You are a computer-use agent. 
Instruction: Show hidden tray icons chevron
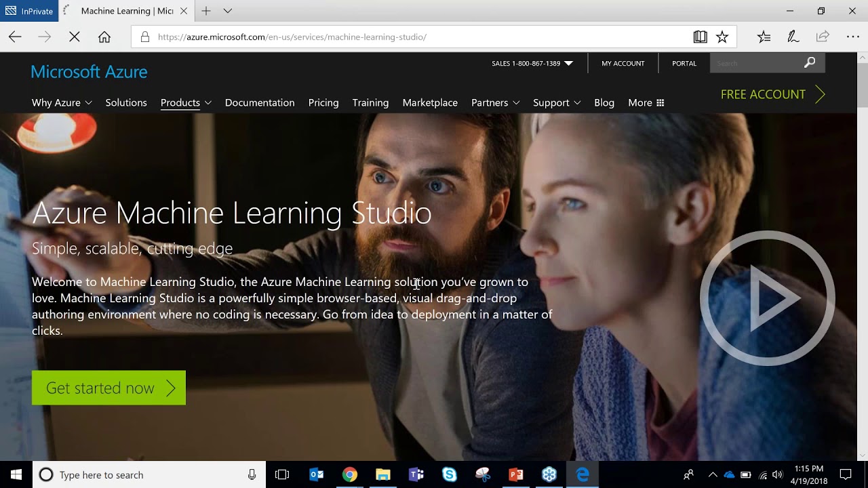point(713,474)
